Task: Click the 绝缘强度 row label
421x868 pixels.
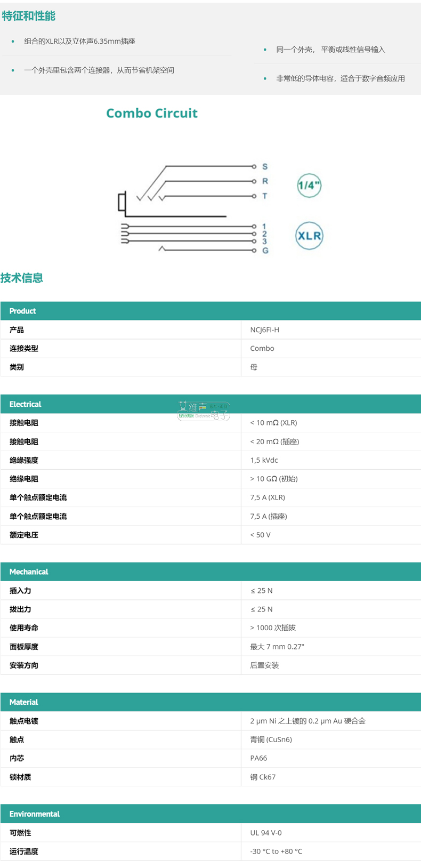Action: [24, 460]
